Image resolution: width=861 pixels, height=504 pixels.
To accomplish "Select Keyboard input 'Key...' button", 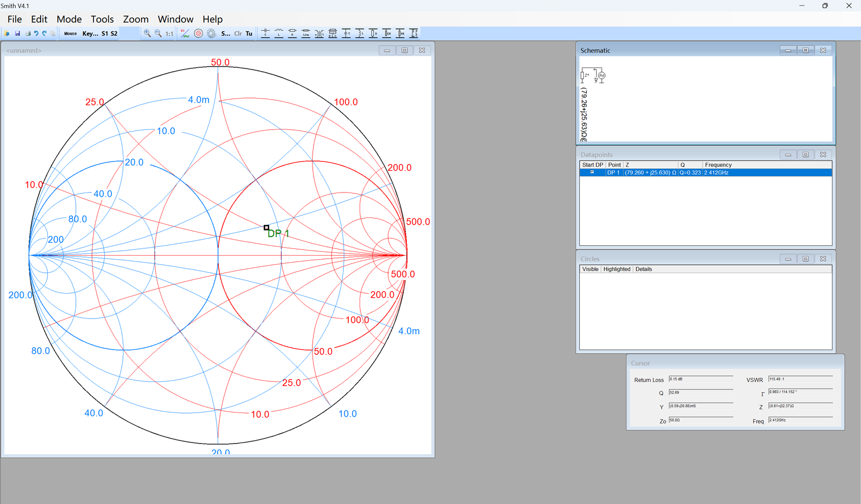I will [x=91, y=34].
